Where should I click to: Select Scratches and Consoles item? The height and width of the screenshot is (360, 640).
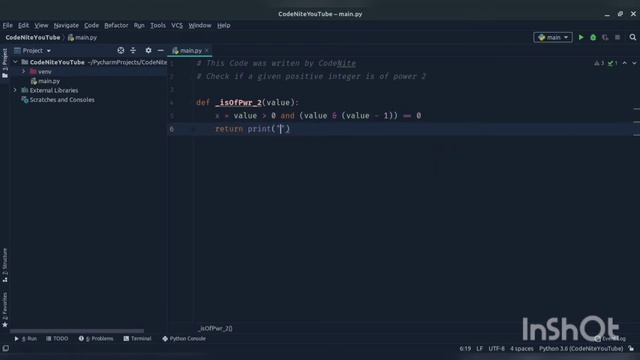pos(62,100)
